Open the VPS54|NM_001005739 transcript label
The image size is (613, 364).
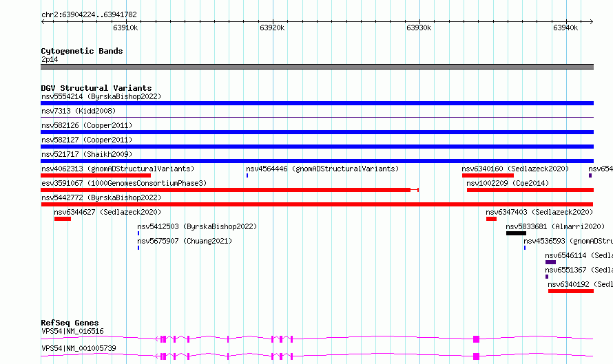[x=79, y=348]
